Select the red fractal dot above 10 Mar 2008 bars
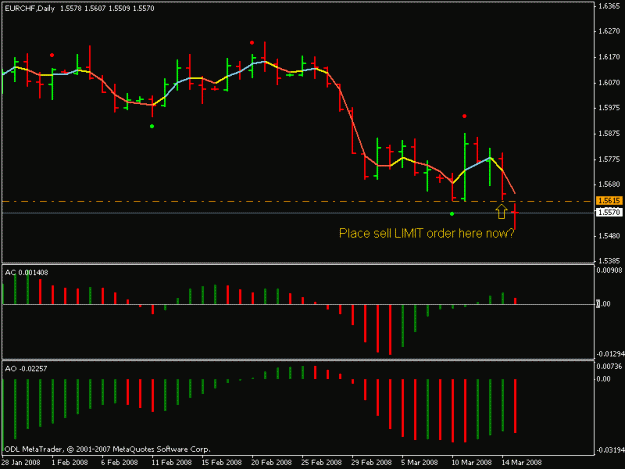The width and height of the screenshot is (625, 469). click(464, 116)
